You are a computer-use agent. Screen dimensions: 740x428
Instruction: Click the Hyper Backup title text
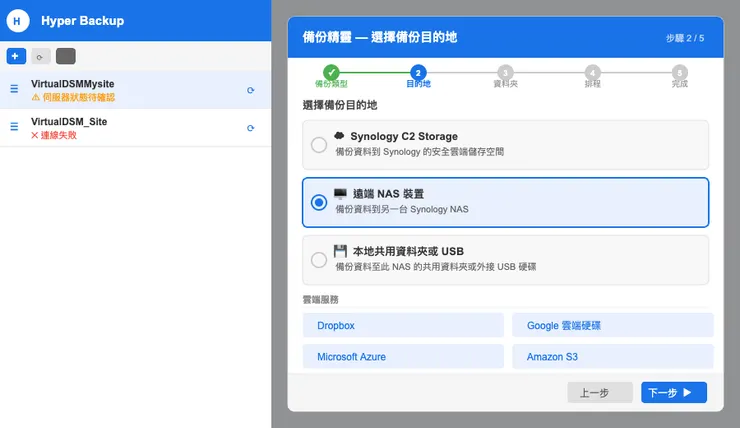(83, 21)
